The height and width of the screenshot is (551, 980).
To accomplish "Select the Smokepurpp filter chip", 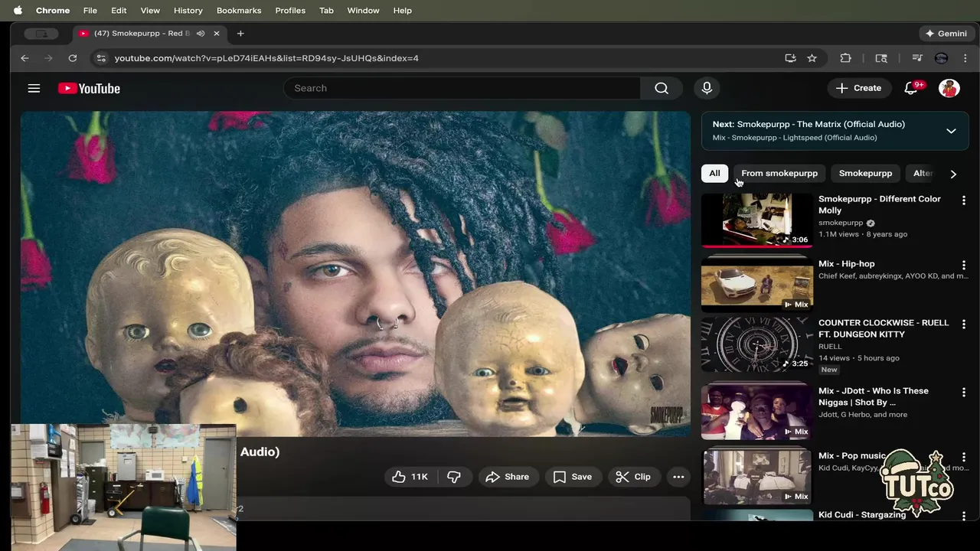I will pyautogui.click(x=865, y=173).
